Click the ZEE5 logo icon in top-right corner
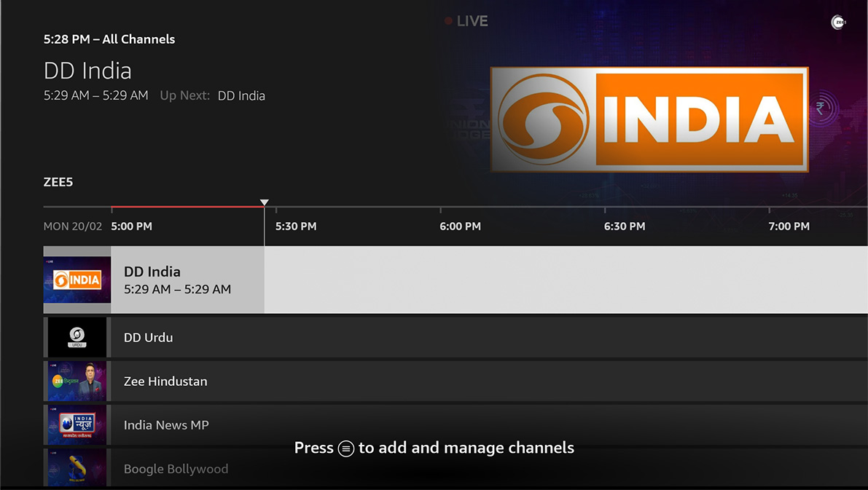The height and width of the screenshot is (490, 868). [838, 23]
